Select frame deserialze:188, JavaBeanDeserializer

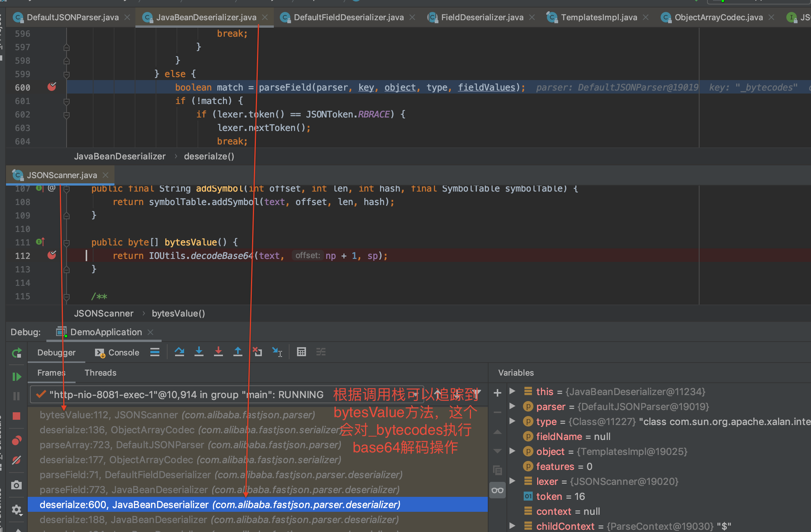pyautogui.click(x=258, y=519)
